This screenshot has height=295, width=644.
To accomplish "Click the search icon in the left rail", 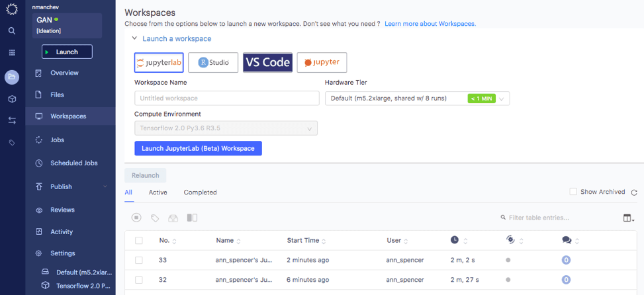I will tap(12, 31).
